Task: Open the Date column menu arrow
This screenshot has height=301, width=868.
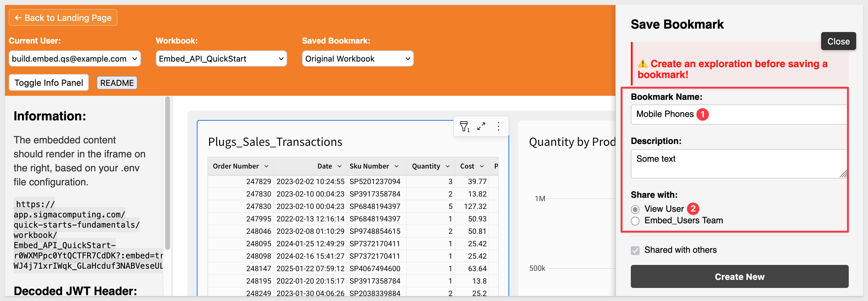Action: pyautogui.click(x=339, y=166)
